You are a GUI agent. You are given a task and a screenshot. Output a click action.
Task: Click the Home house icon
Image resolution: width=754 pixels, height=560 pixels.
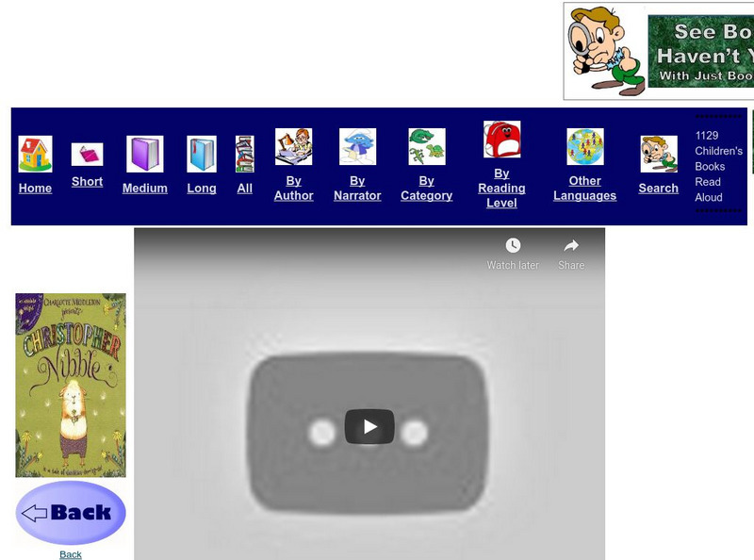point(35,154)
